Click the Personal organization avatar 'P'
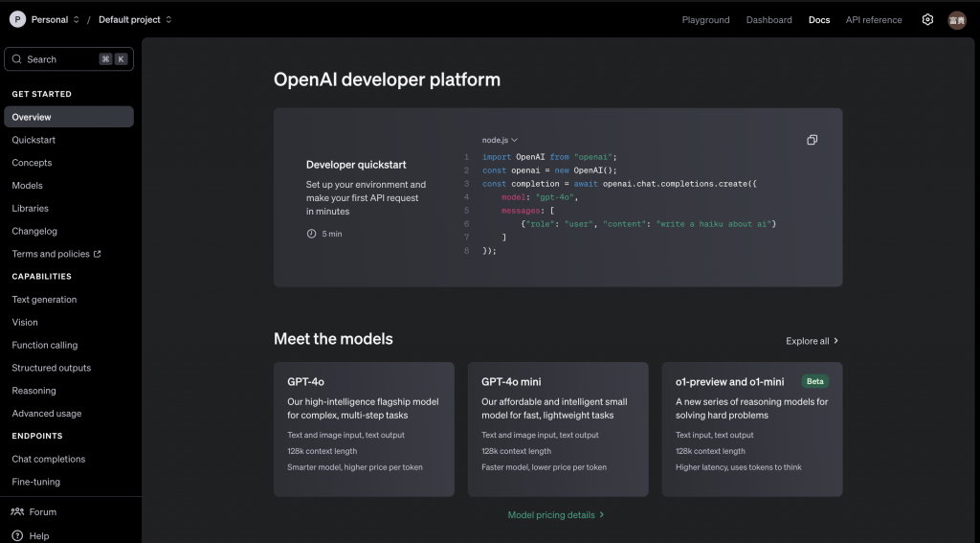980x543 pixels. click(x=17, y=19)
